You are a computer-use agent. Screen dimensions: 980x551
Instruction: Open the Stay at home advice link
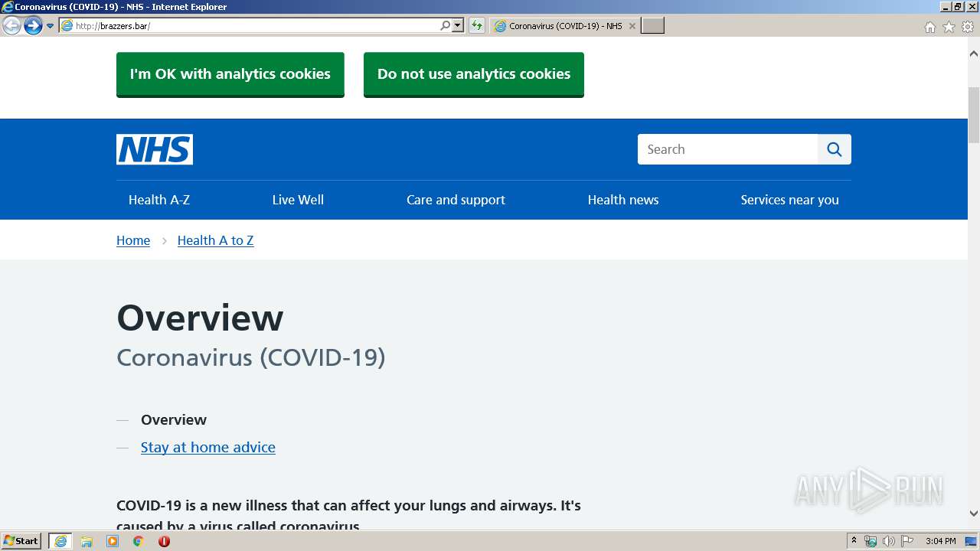pyautogui.click(x=208, y=448)
